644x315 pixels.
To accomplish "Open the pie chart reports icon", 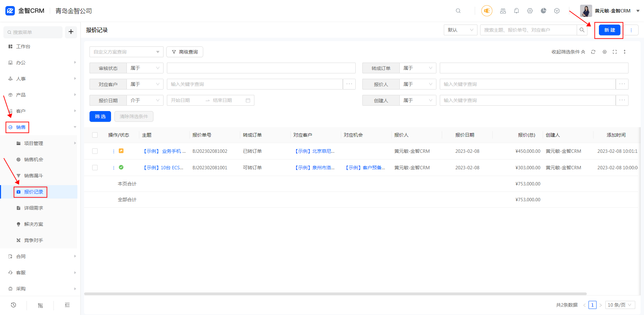I will click(543, 11).
